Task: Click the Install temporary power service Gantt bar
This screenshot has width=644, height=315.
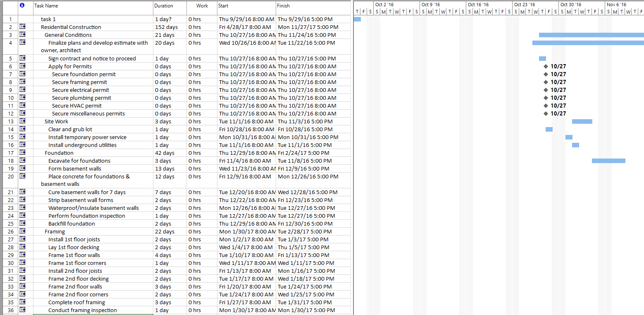Action: (x=569, y=137)
